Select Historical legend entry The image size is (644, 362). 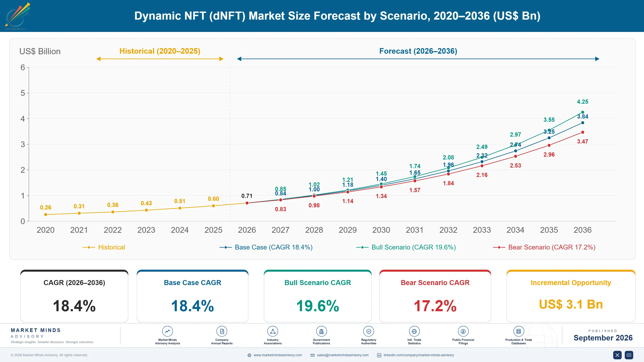104,247
